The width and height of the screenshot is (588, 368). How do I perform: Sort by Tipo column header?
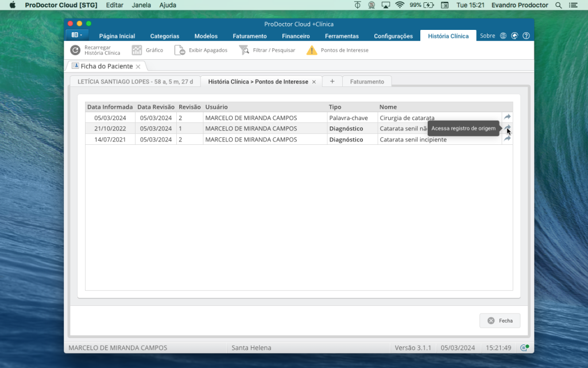tap(352, 107)
